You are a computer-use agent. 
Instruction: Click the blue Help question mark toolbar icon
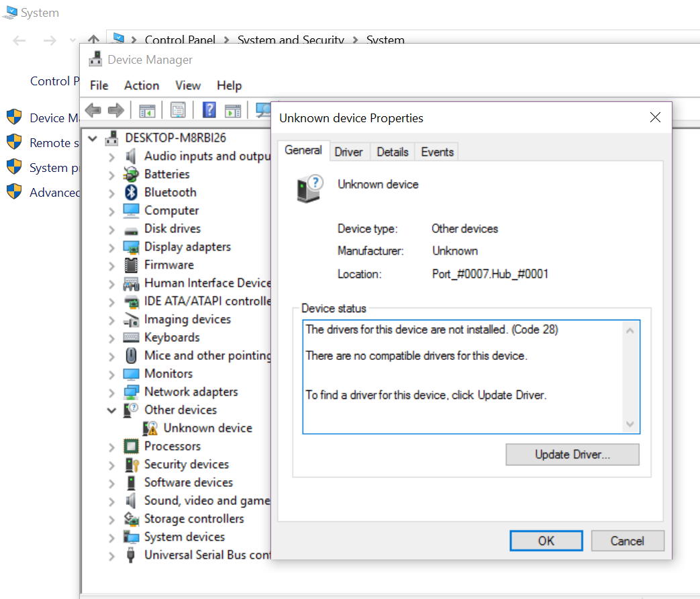209,110
